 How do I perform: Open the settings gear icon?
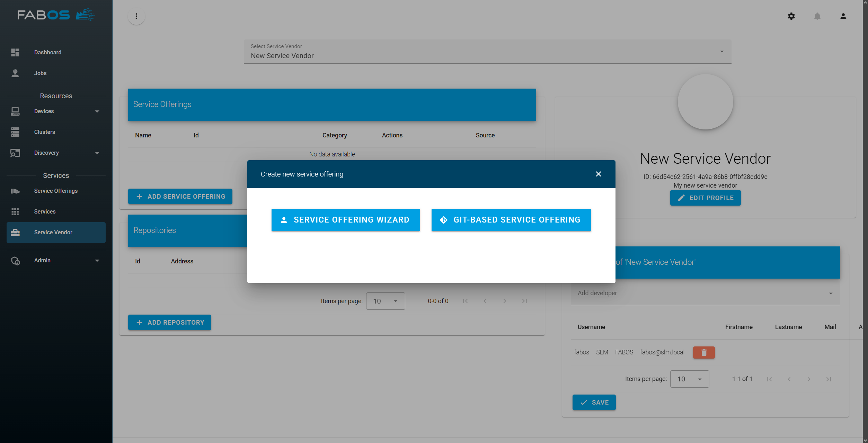791,16
